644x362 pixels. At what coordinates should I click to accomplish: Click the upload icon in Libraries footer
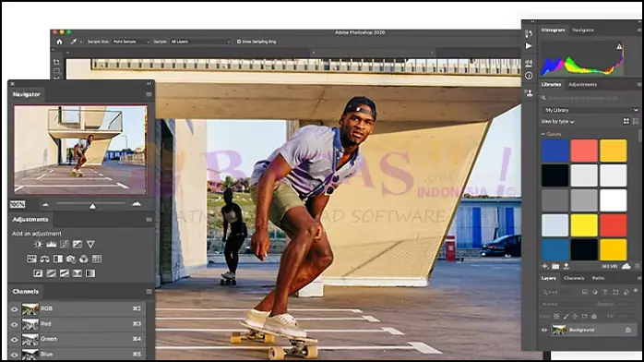pyautogui.click(x=566, y=266)
